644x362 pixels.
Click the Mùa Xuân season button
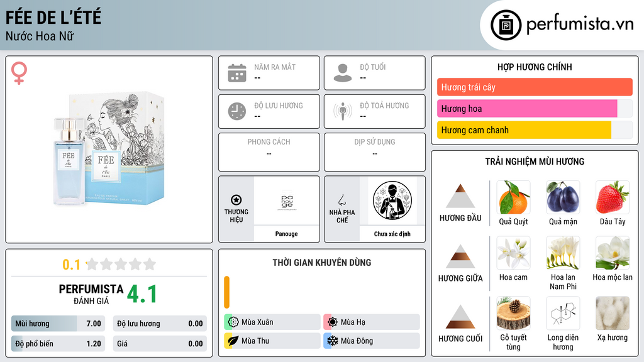click(x=272, y=322)
